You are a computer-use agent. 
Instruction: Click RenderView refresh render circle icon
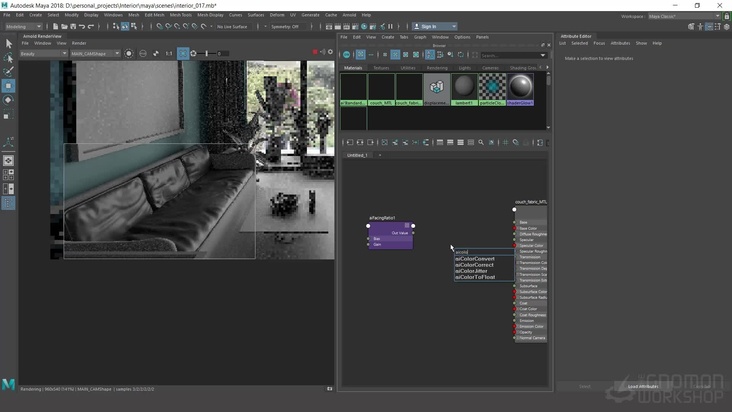coord(129,54)
